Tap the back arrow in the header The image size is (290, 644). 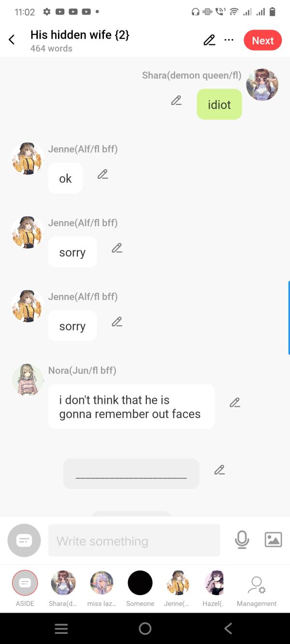click(12, 40)
